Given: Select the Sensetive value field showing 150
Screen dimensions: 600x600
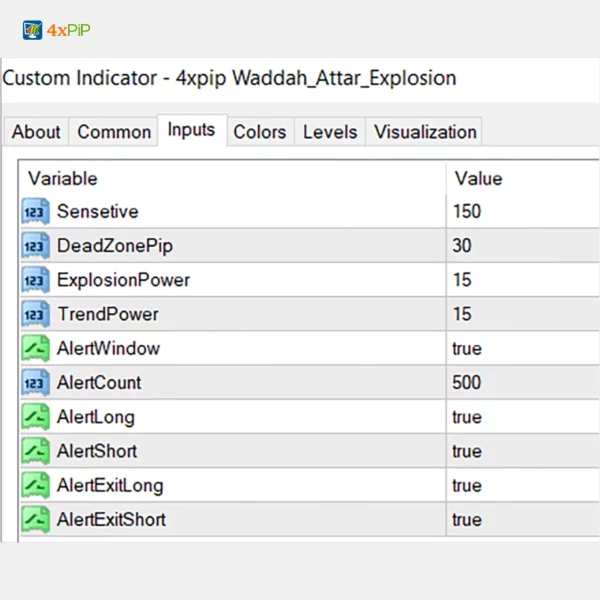Looking at the screenshot, I should (467, 211).
